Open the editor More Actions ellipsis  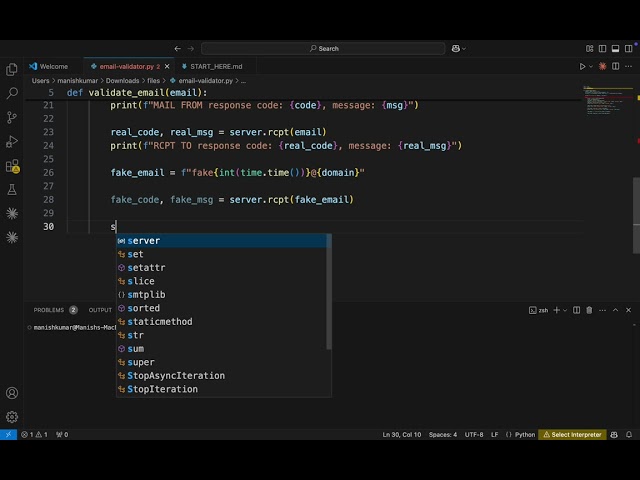click(629, 67)
